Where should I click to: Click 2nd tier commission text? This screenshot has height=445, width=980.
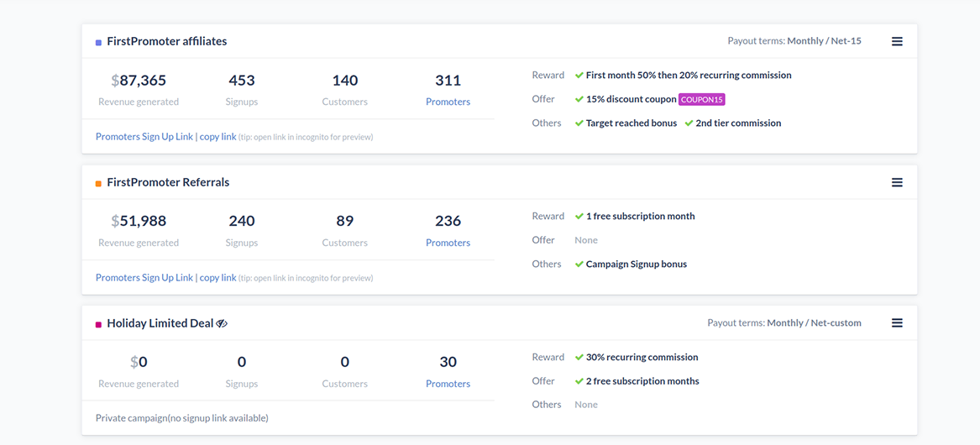tap(738, 123)
